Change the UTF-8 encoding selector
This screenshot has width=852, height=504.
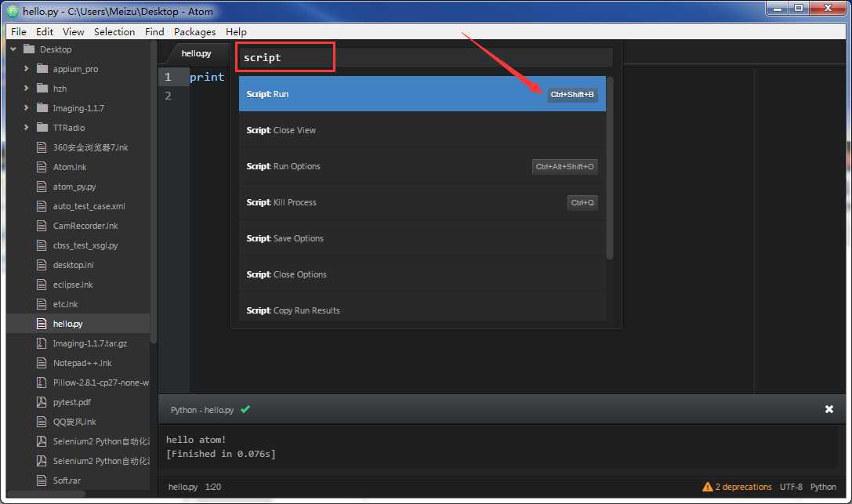click(x=791, y=487)
